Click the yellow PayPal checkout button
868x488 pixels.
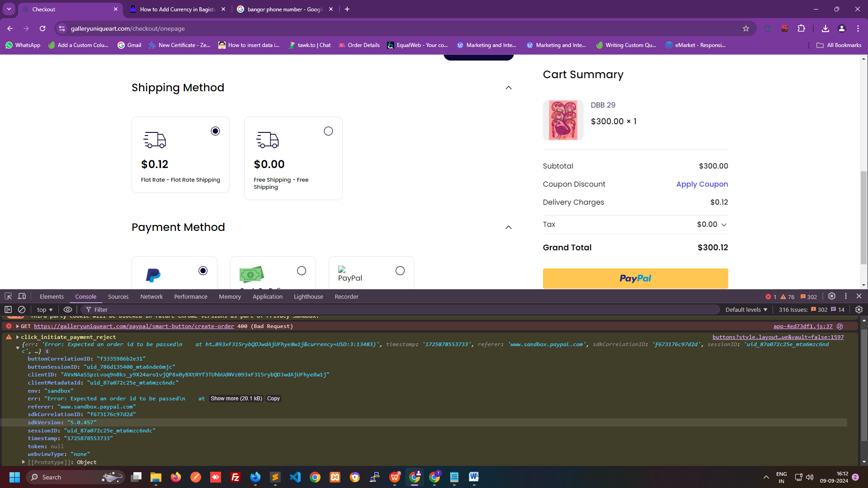coord(635,278)
